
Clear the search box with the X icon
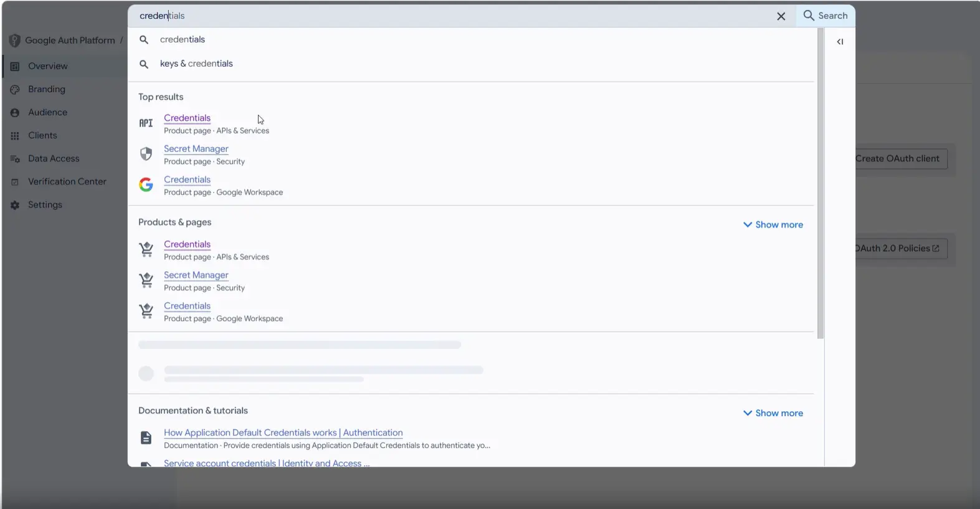click(781, 16)
